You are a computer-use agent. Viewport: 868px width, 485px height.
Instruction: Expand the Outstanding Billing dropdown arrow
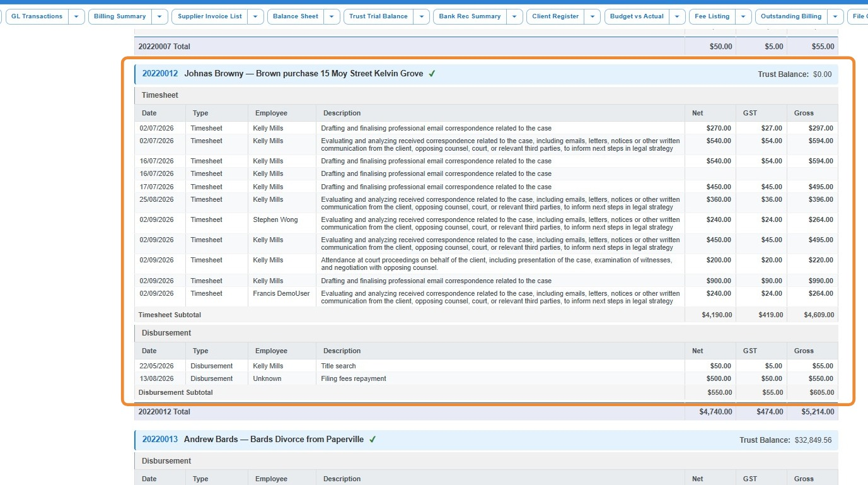coord(836,16)
